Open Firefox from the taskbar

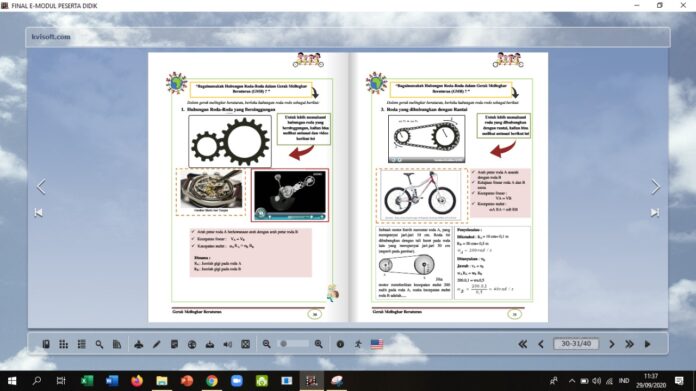click(137, 381)
